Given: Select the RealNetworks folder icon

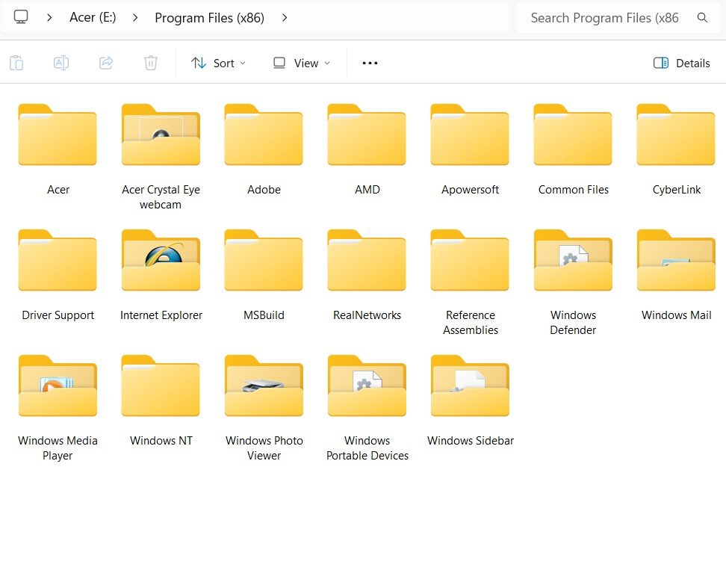Looking at the screenshot, I should [x=367, y=260].
